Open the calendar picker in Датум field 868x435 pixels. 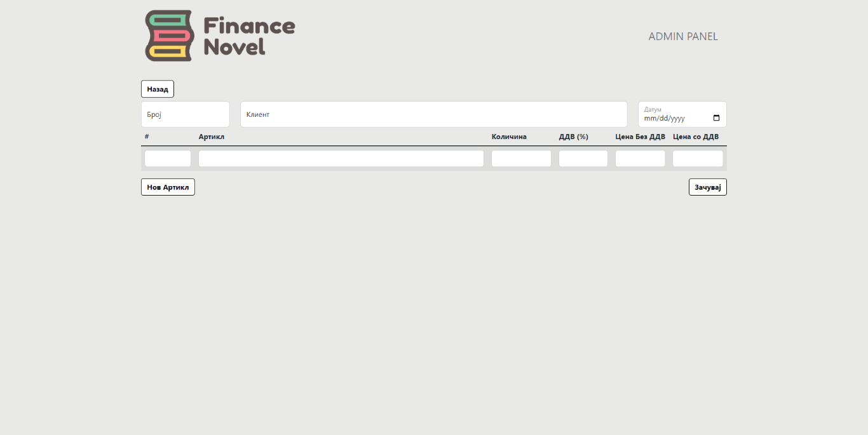point(716,118)
